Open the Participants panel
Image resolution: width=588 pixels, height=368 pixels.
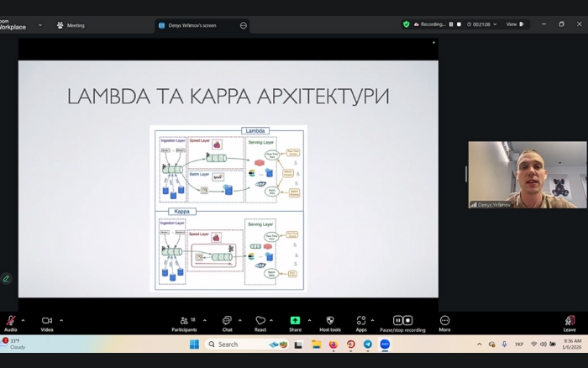point(184,321)
